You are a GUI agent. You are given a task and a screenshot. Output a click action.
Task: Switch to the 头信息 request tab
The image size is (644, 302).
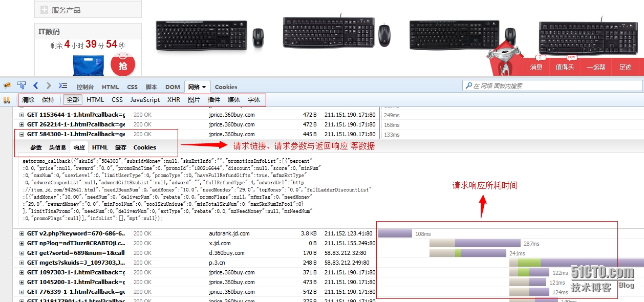(x=58, y=147)
